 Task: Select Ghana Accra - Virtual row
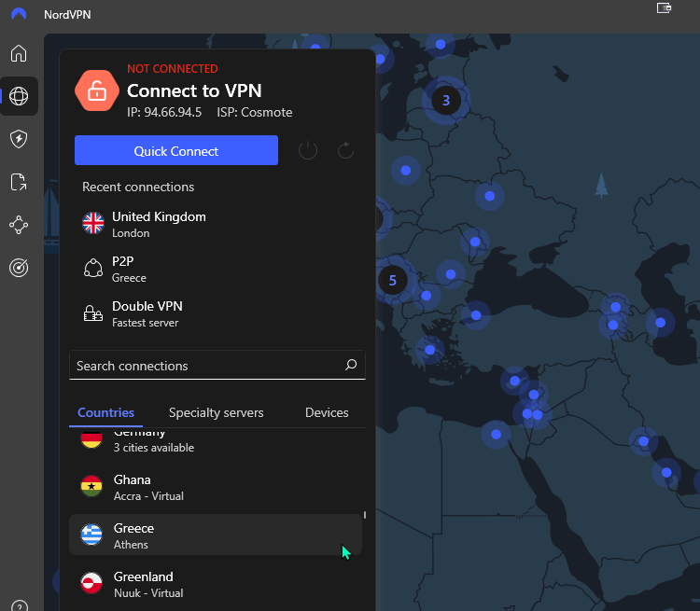[x=216, y=487]
